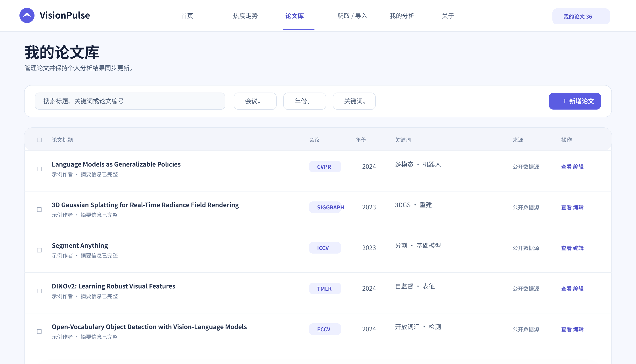Open the 会议 filter dropdown
This screenshot has width=636, height=364.
(x=255, y=101)
